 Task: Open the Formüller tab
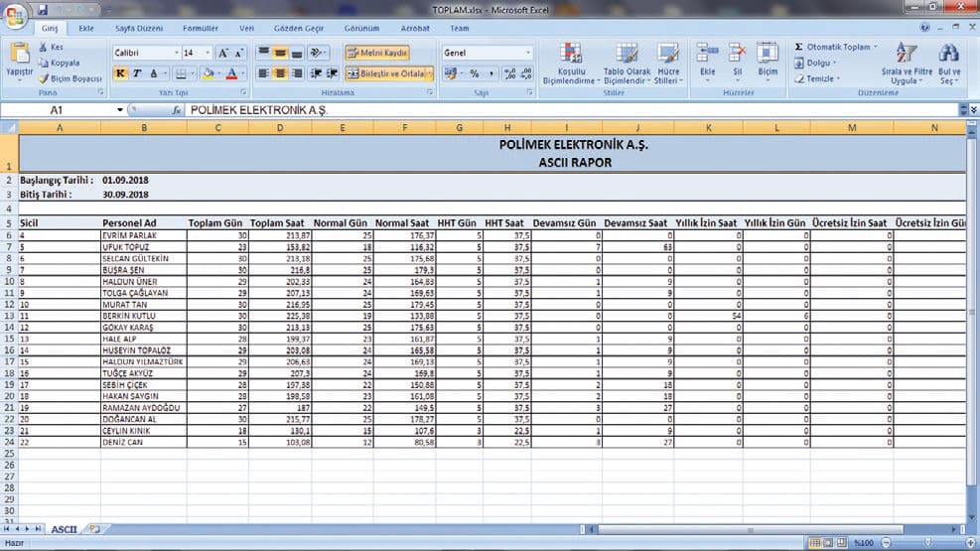(x=201, y=28)
